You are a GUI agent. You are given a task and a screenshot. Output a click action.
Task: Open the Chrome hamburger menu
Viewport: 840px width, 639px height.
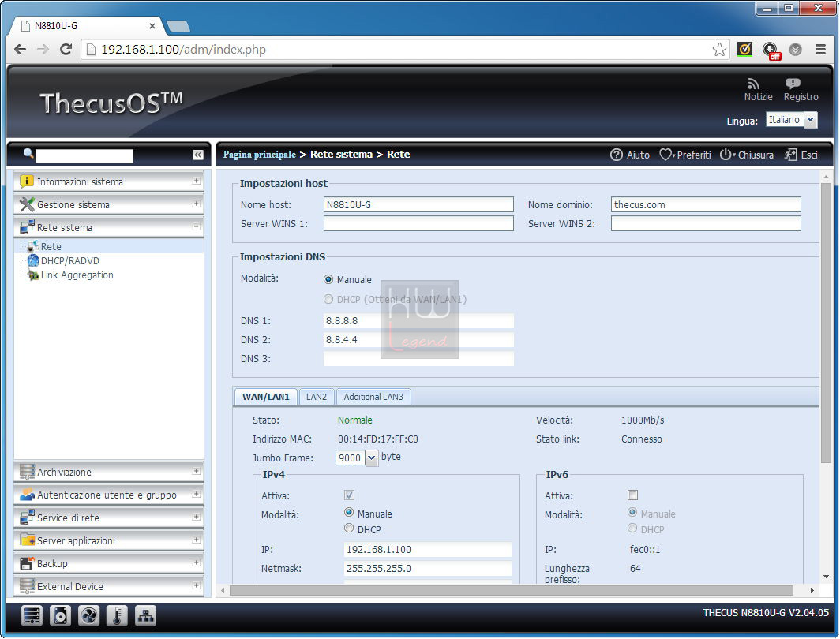click(x=820, y=49)
